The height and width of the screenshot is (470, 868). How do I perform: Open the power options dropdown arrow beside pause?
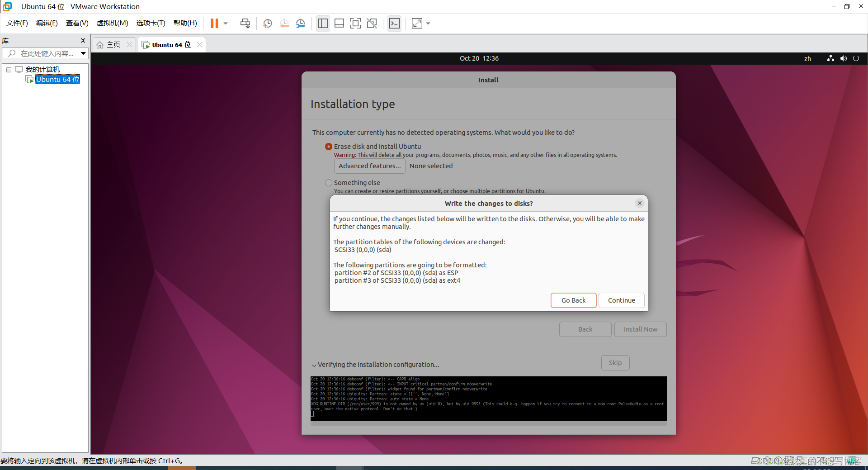[x=225, y=23]
